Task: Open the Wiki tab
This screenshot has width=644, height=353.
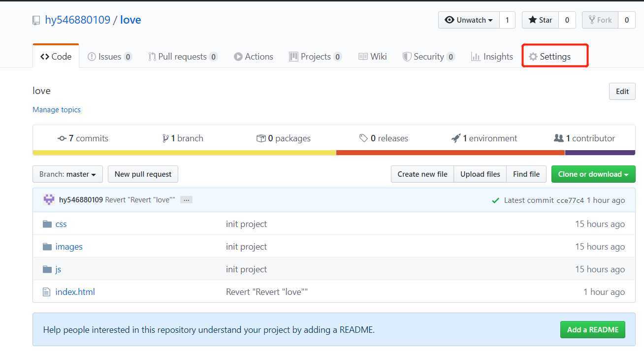Action: [373, 57]
